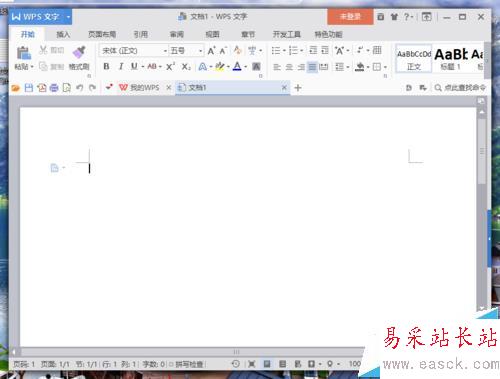The image size is (500, 379).
Task: Undo the last action
Action: 79,88
